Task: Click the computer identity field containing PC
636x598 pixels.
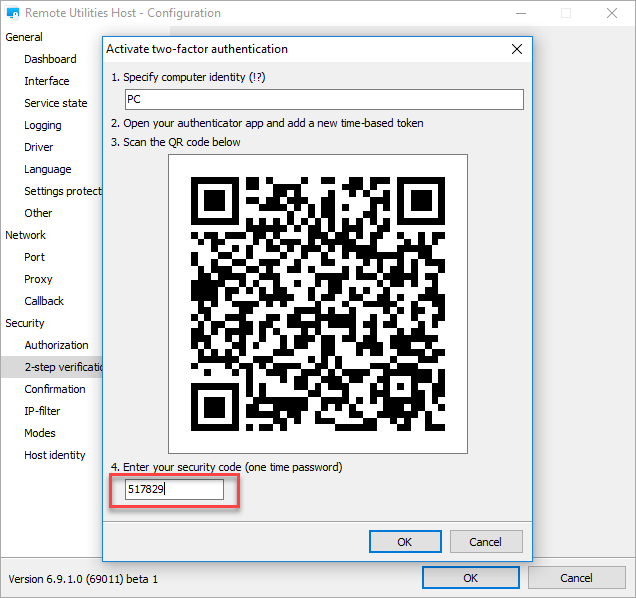Action: click(x=324, y=99)
